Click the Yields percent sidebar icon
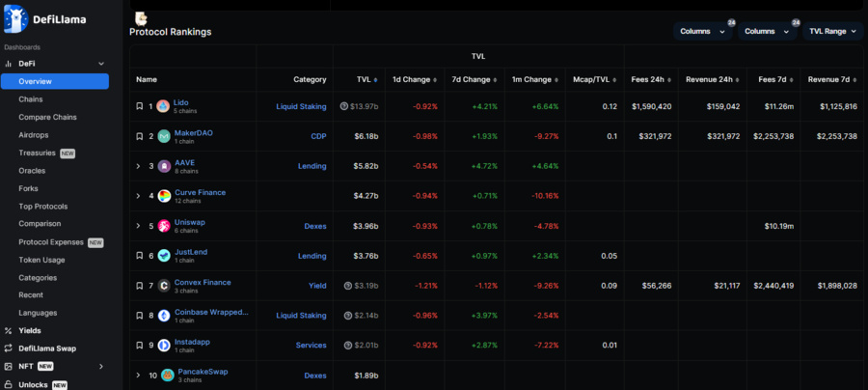868x390 pixels. 9,331
